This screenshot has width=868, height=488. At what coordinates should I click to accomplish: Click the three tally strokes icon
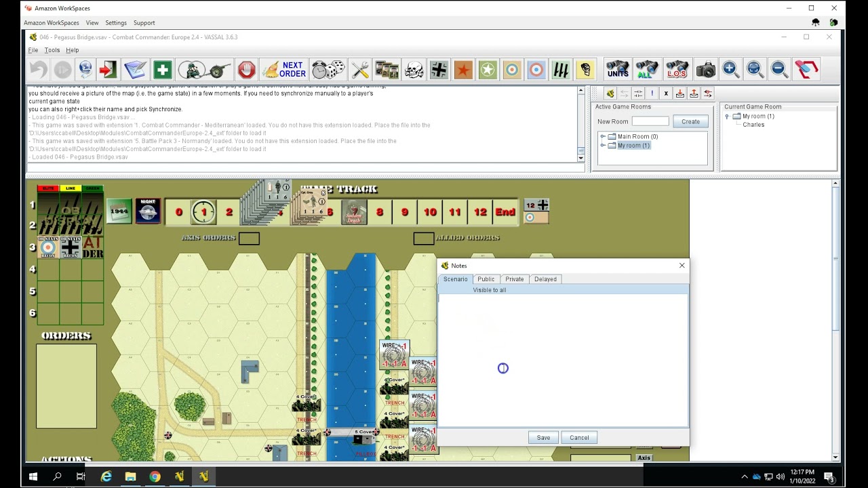coord(561,69)
